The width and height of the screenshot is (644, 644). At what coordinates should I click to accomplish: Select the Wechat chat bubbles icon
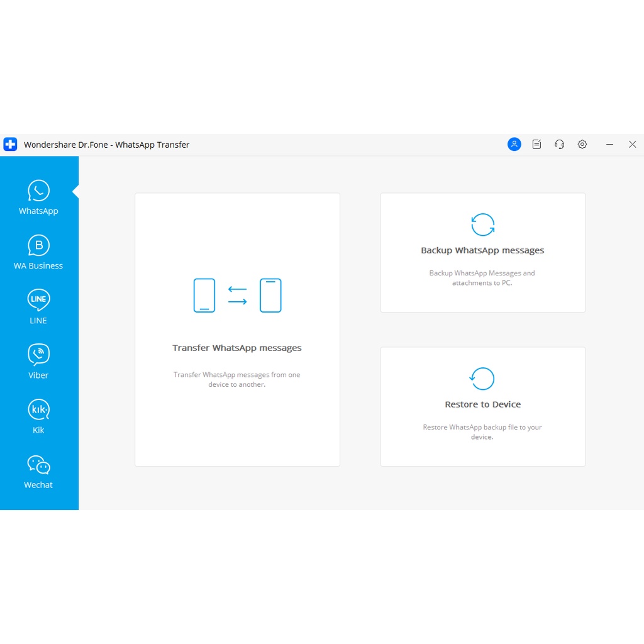click(38, 465)
